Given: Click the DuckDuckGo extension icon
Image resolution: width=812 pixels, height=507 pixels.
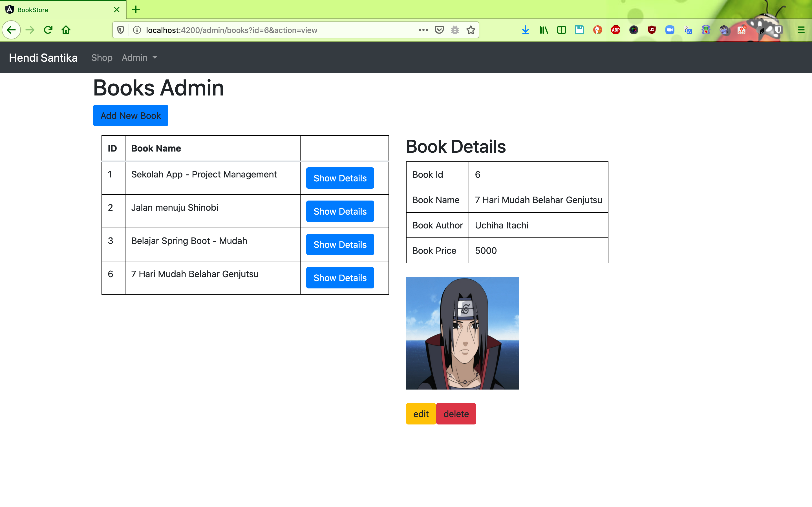Looking at the screenshot, I should (x=598, y=30).
